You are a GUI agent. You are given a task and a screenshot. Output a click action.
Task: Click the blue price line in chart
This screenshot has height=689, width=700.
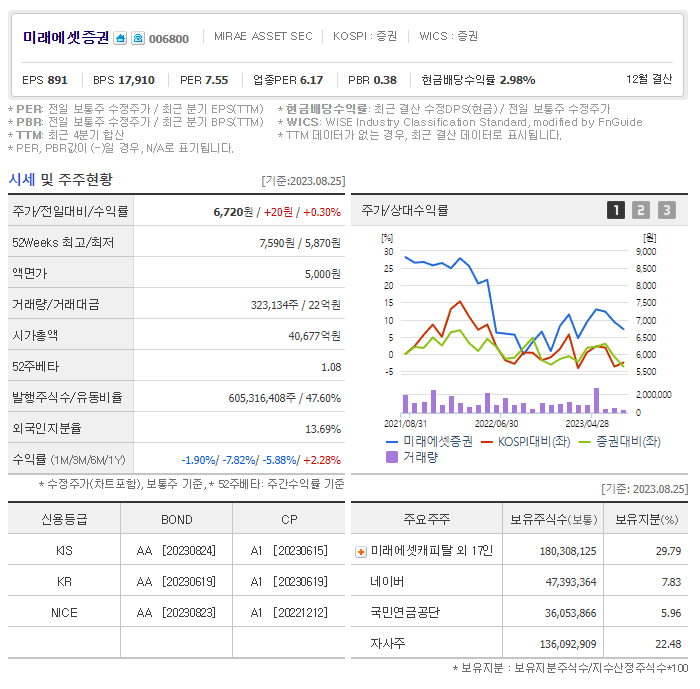(514, 306)
